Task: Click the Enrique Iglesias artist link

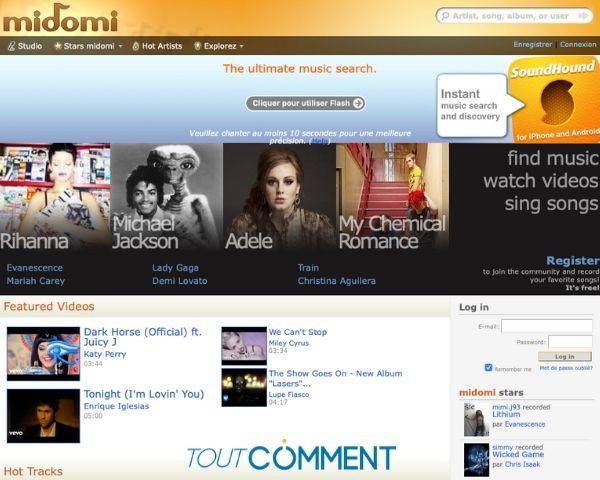Action: click(116, 406)
